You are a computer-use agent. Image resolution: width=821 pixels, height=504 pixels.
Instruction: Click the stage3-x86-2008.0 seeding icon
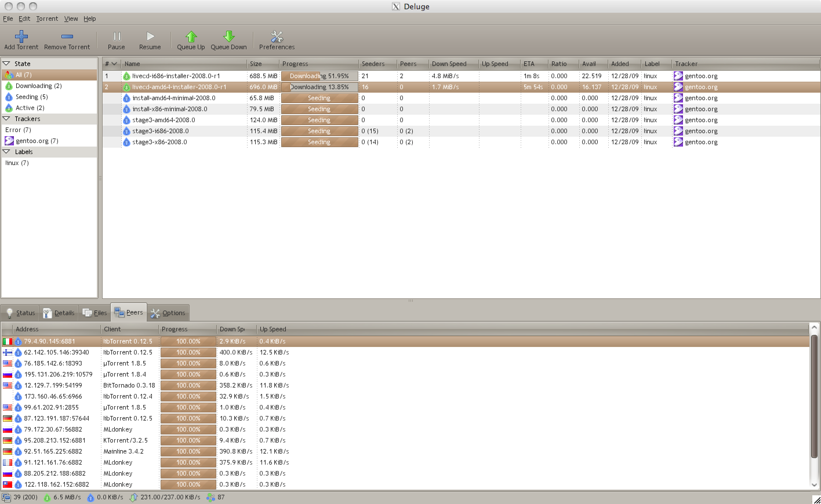(126, 142)
